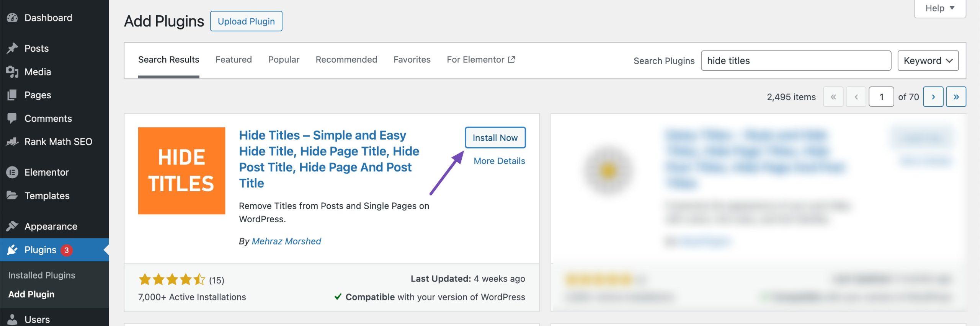Open Media menu item

tap(54, 72)
